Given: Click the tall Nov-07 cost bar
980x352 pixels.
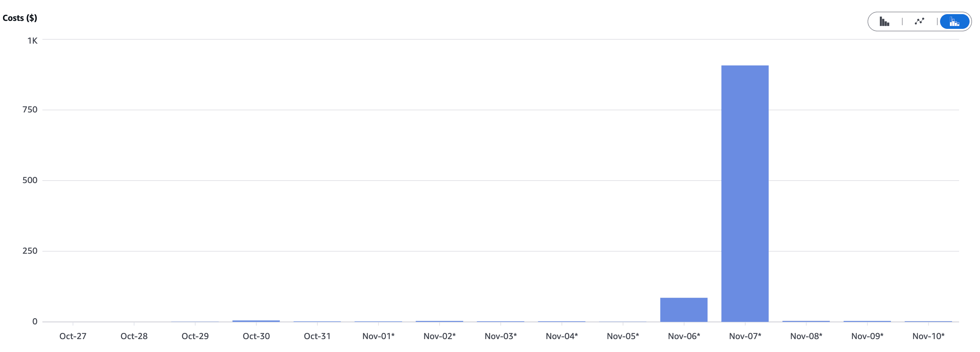Looking at the screenshot, I should (x=744, y=193).
